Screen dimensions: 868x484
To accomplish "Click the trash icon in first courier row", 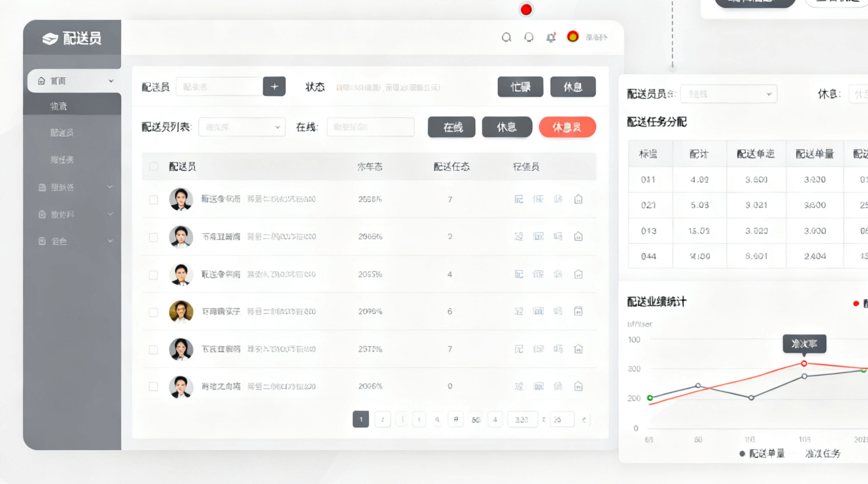I will [x=578, y=199].
